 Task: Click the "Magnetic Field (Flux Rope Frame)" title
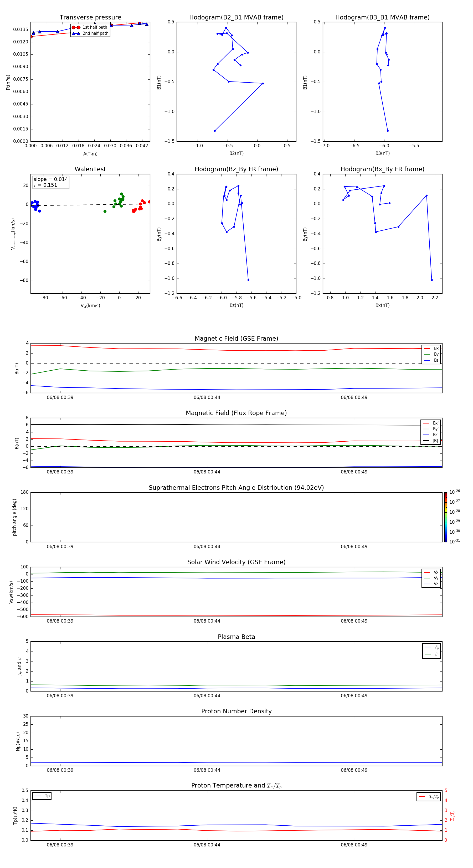coord(236,413)
